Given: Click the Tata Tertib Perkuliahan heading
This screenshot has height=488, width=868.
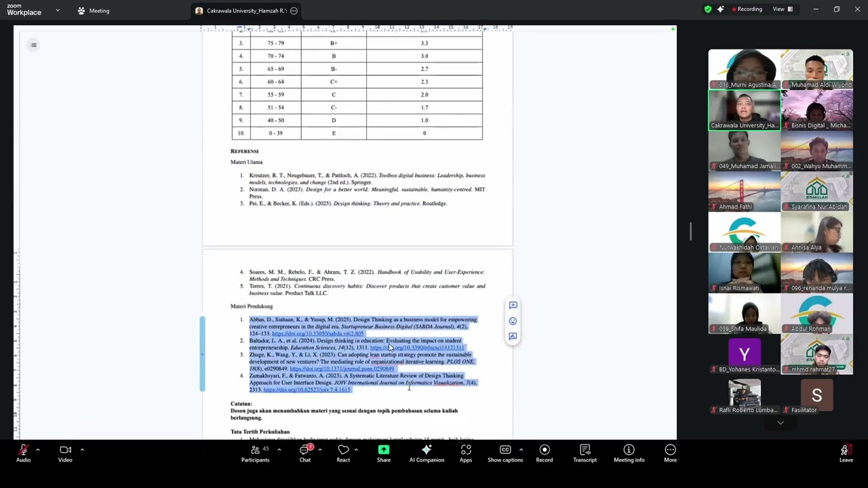Looking at the screenshot, I should point(260,432).
